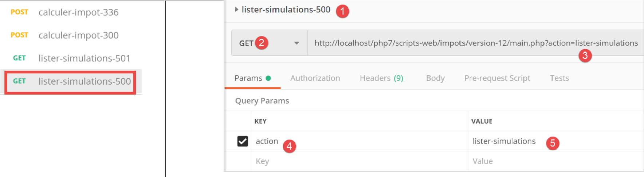Image resolution: width=644 pixels, height=177 pixels.
Task: Switch to the Headers (9) tab
Action: [x=381, y=78]
